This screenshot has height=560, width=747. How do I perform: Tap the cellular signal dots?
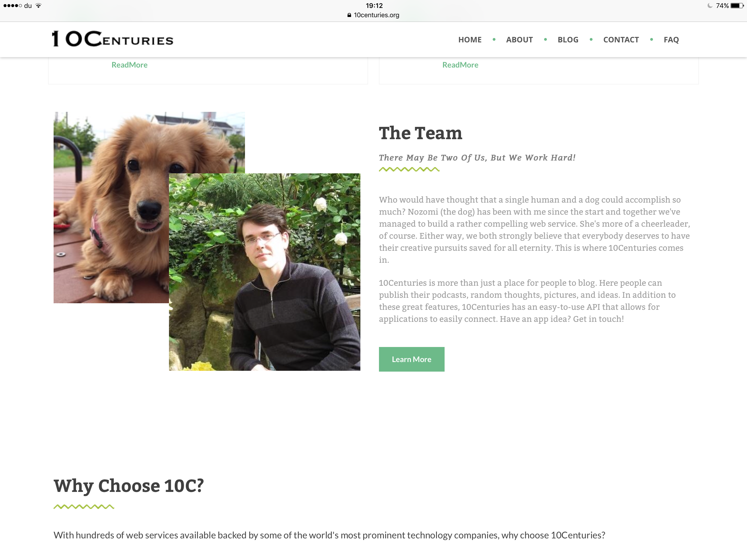pyautogui.click(x=13, y=5)
